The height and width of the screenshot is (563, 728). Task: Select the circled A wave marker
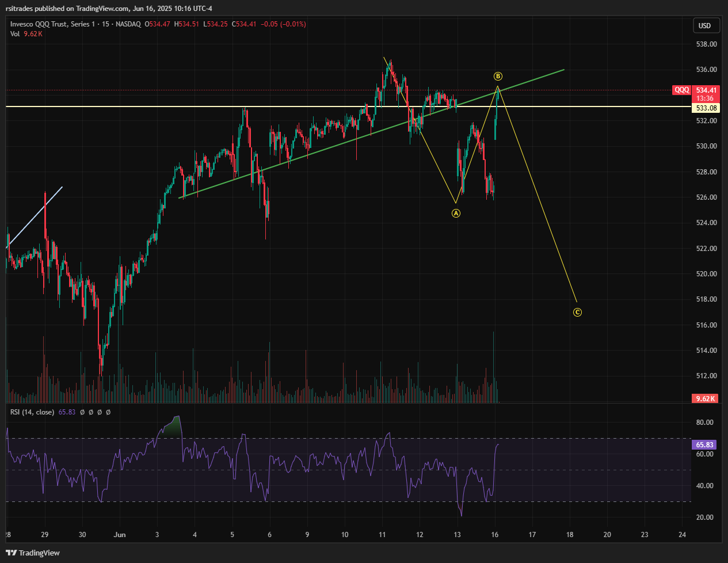tap(456, 213)
